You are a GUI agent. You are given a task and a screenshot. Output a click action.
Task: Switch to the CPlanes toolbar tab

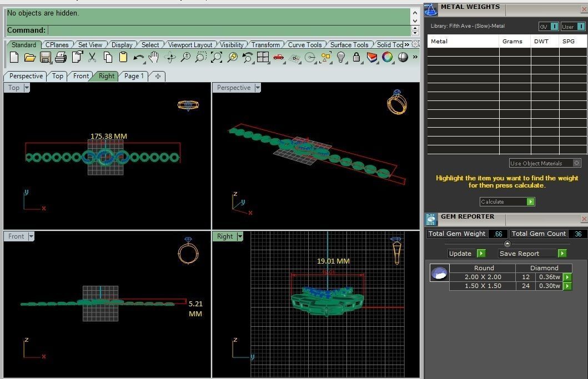57,44
